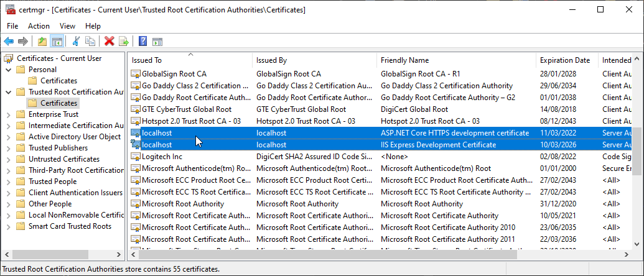
Task: Select the Smart Card Trusted Roots folder
Action: click(70, 226)
